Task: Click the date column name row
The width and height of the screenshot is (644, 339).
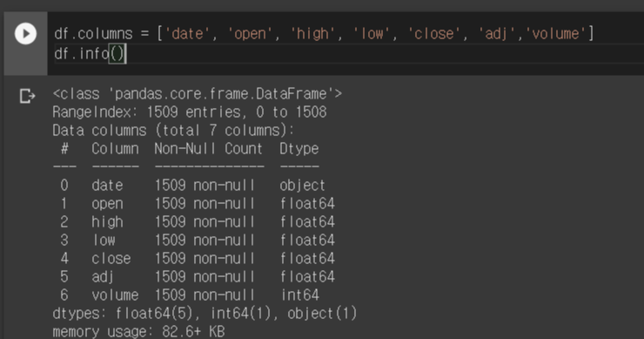Action: (107, 185)
